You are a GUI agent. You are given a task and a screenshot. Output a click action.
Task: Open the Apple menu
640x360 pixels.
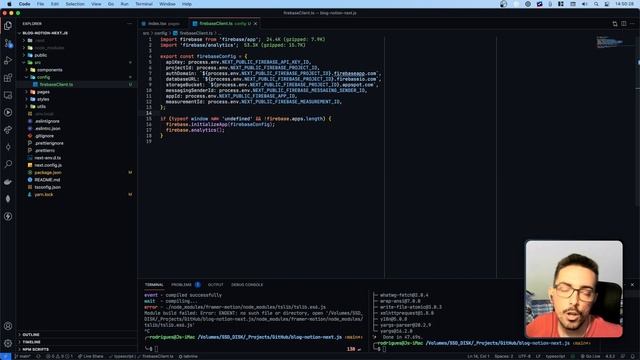pos(9,4)
